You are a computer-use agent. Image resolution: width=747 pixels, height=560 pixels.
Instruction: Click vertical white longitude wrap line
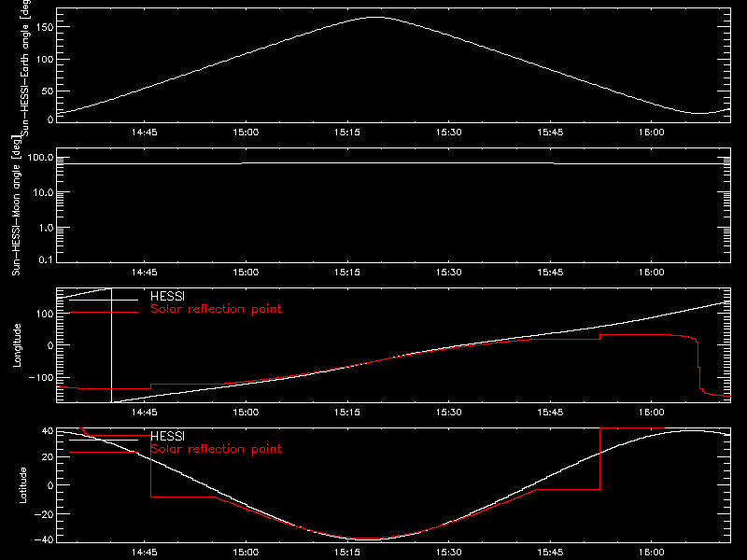pos(111,345)
